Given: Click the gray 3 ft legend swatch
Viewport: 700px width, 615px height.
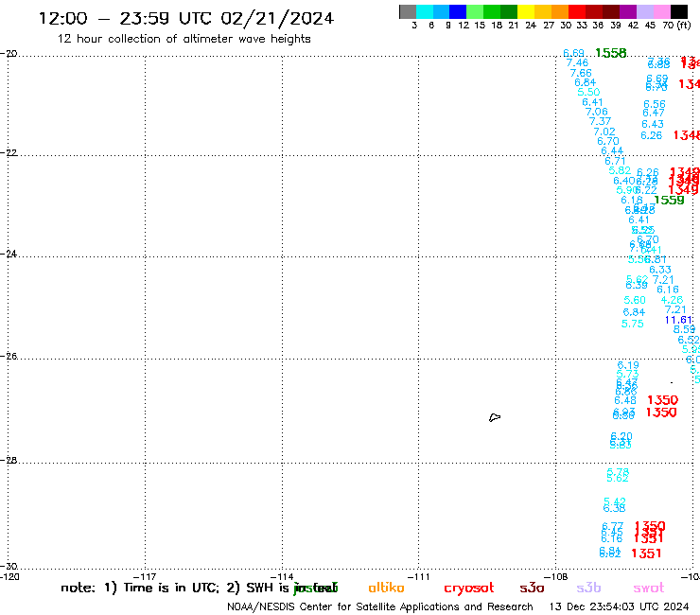Looking at the screenshot, I should (408, 11).
